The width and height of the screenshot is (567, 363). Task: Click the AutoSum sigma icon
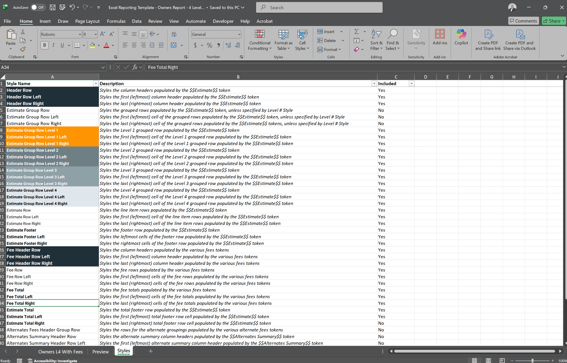point(357,32)
